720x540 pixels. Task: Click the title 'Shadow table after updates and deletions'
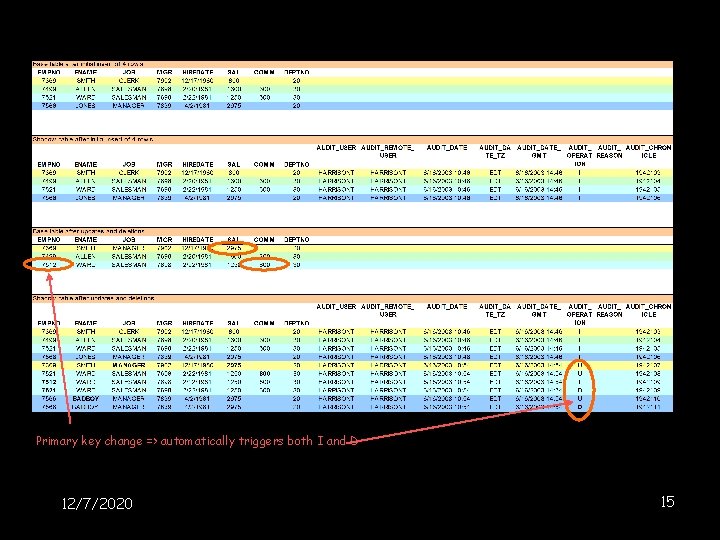pos(93,298)
